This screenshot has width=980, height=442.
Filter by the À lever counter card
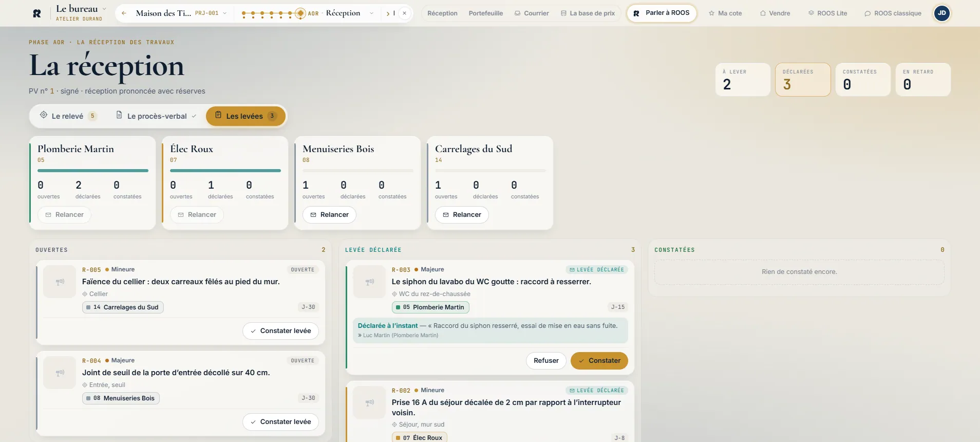click(x=743, y=80)
